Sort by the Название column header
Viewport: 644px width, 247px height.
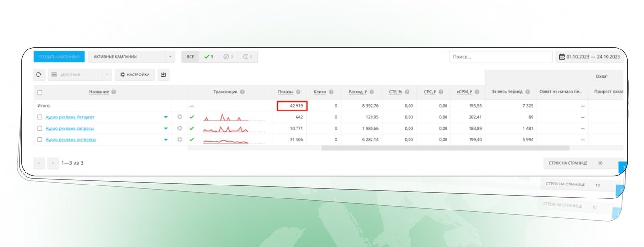(99, 92)
